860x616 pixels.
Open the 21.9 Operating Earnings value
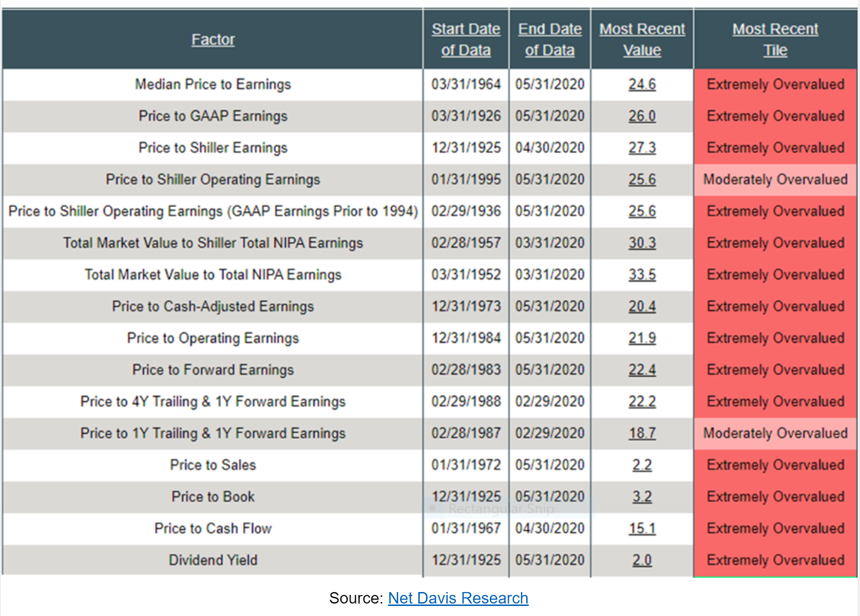(x=642, y=338)
